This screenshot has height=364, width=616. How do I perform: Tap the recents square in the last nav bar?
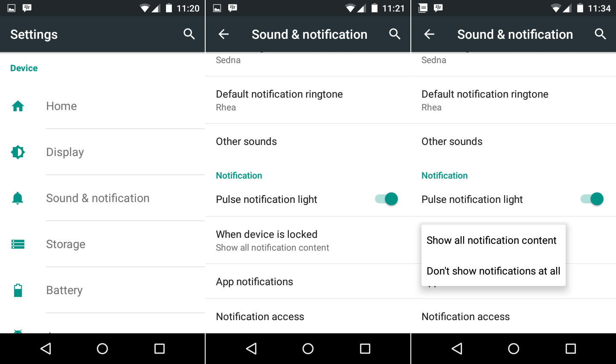click(571, 349)
